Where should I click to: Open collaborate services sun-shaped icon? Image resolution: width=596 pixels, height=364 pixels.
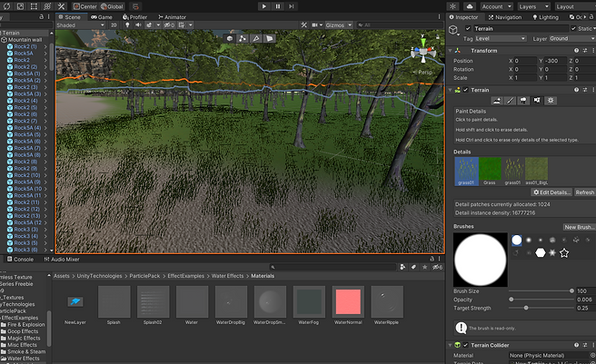(452, 6)
